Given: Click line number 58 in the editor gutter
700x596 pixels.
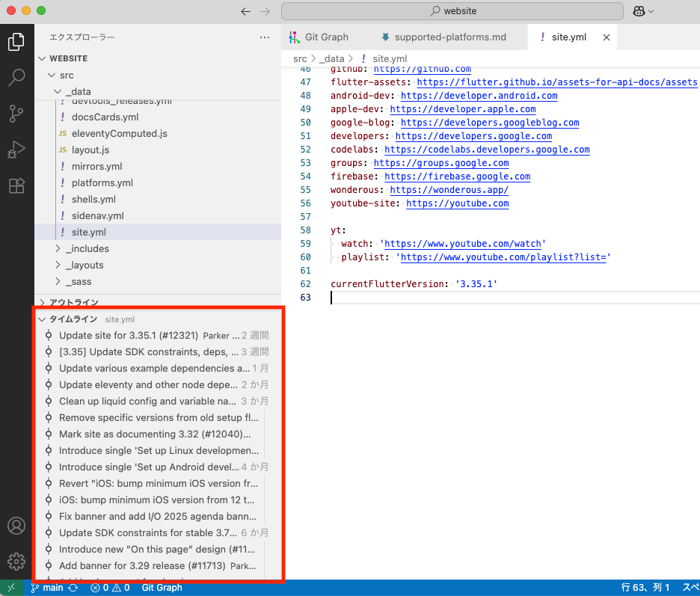Looking at the screenshot, I should [x=305, y=230].
